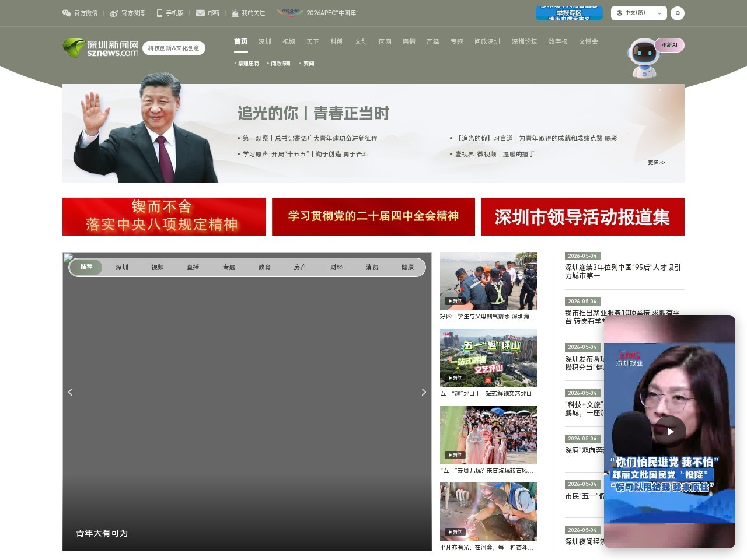Open news 深圳连续3年位列中国"95后"人才吸引力

(x=623, y=271)
